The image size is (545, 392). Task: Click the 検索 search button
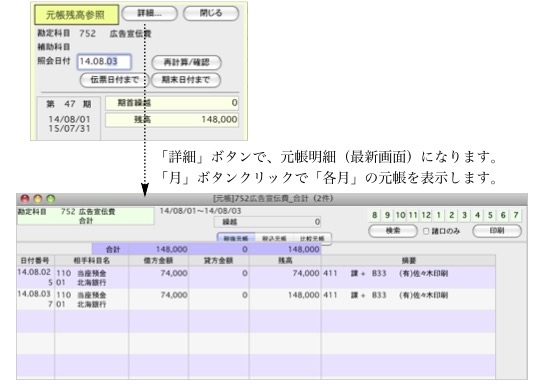(x=393, y=231)
